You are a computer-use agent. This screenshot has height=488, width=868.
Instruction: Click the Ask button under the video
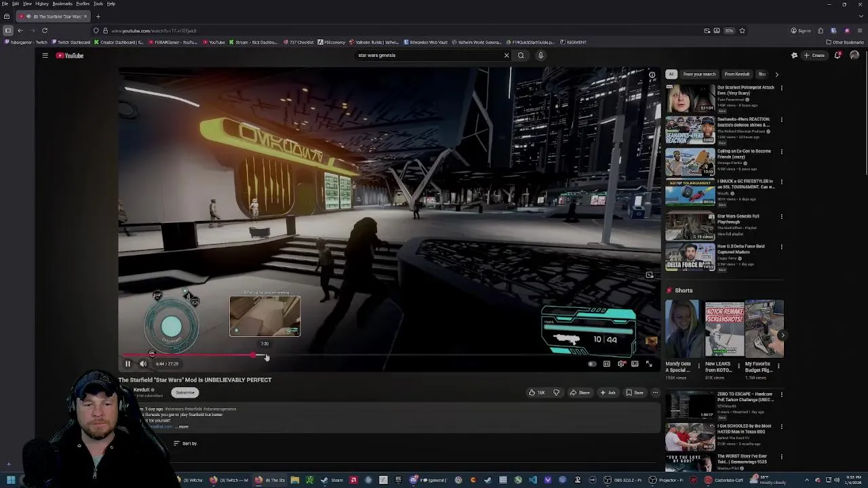tap(608, 392)
